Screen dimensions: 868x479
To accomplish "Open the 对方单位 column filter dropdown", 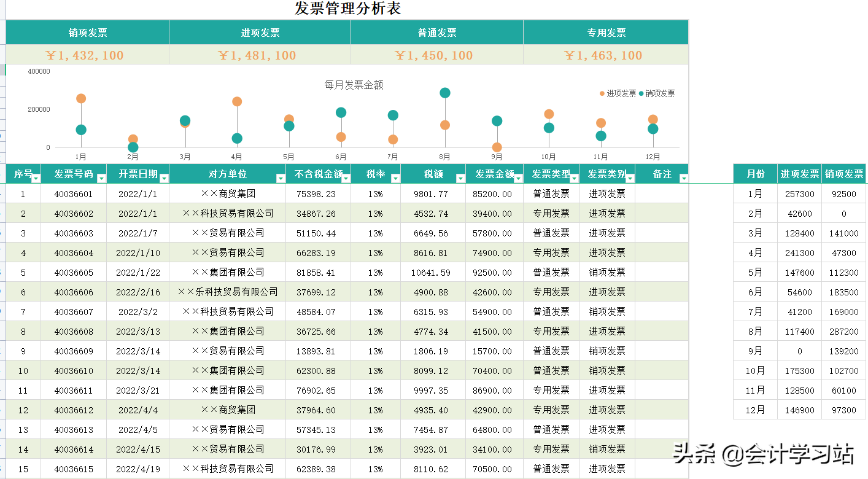I will pos(280,178).
